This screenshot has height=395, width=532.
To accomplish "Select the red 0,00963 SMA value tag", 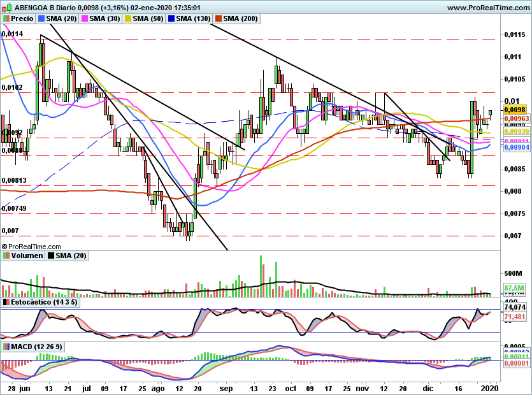I will [517, 118].
